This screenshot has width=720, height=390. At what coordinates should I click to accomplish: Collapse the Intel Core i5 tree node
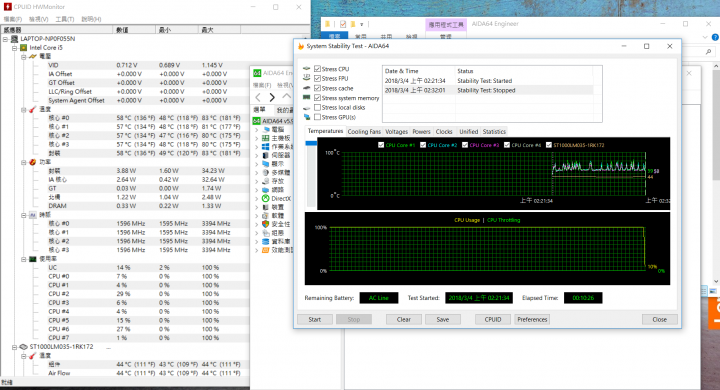[15, 48]
